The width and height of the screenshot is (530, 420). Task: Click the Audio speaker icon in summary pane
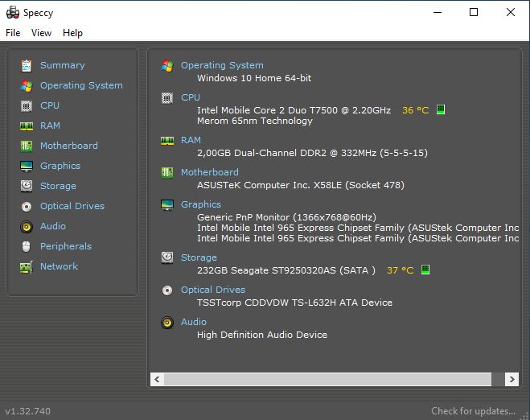pyautogui.click(x=167, y=323)
